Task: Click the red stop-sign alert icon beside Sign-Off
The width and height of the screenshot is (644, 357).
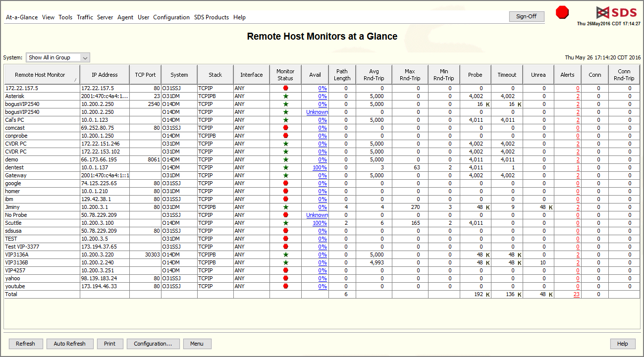Action: [562, 12]
